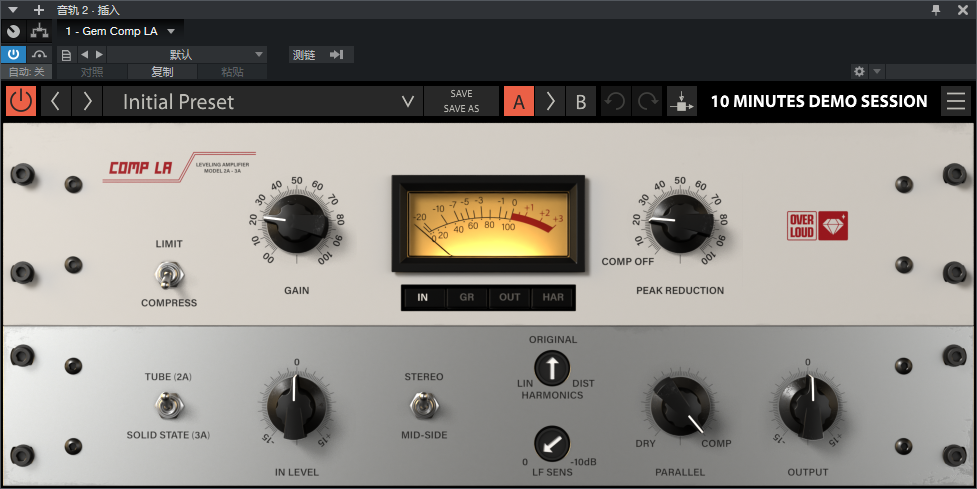
Task: Click the redo arrow icon
Action: pos(647,101)
